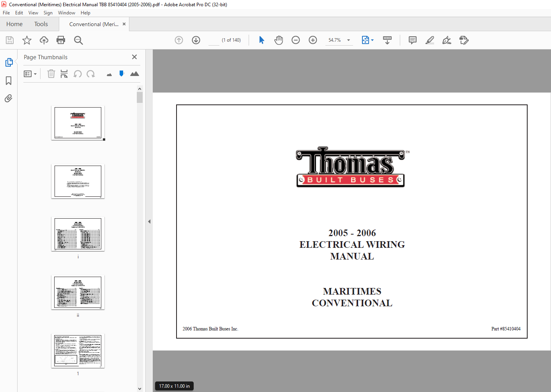The height and width of the screenshot is (392, 551).
Task: Switch to the Home tab
Action: (x=14, y=24)
